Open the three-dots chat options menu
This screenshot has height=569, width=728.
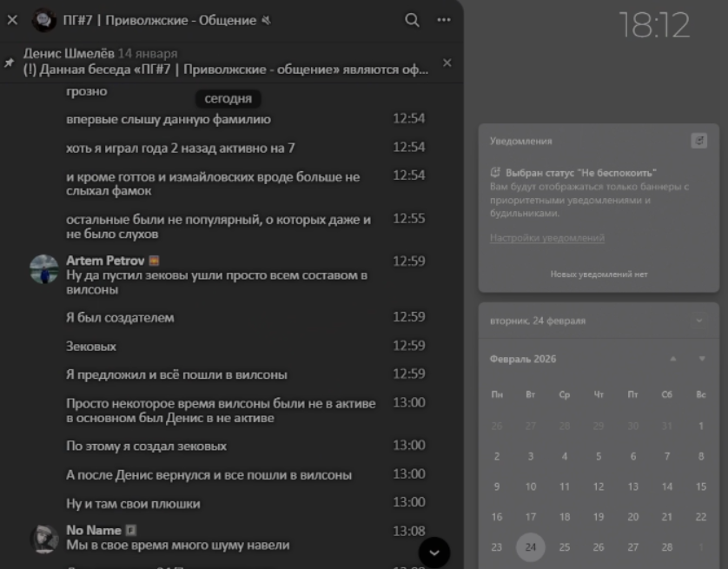click(x=444, y=20)
